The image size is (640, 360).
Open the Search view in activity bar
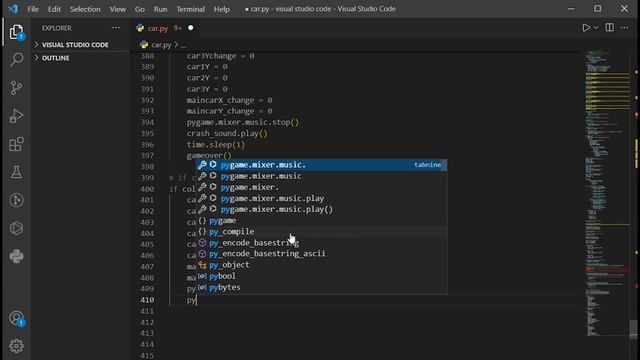[16, 60]
